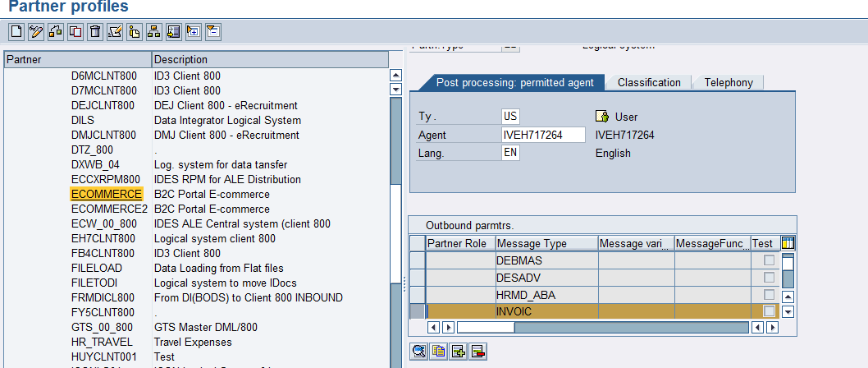Screen dimensions: 868x368
Task: Click the Agent input field
Action: [542, 135]
